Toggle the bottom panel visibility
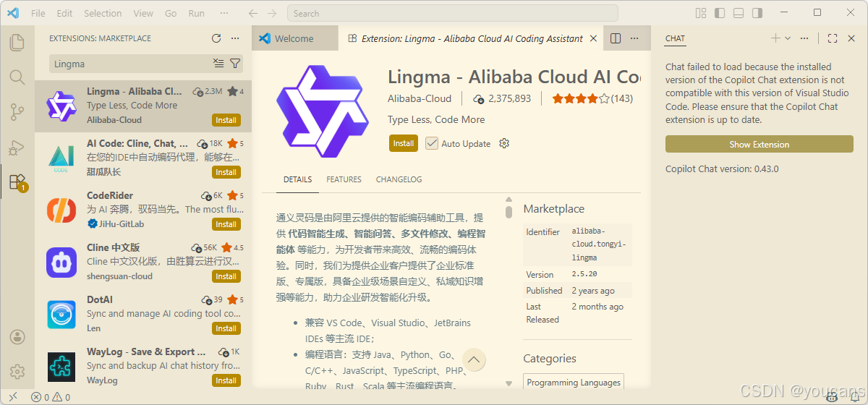 tap(739, 13)
